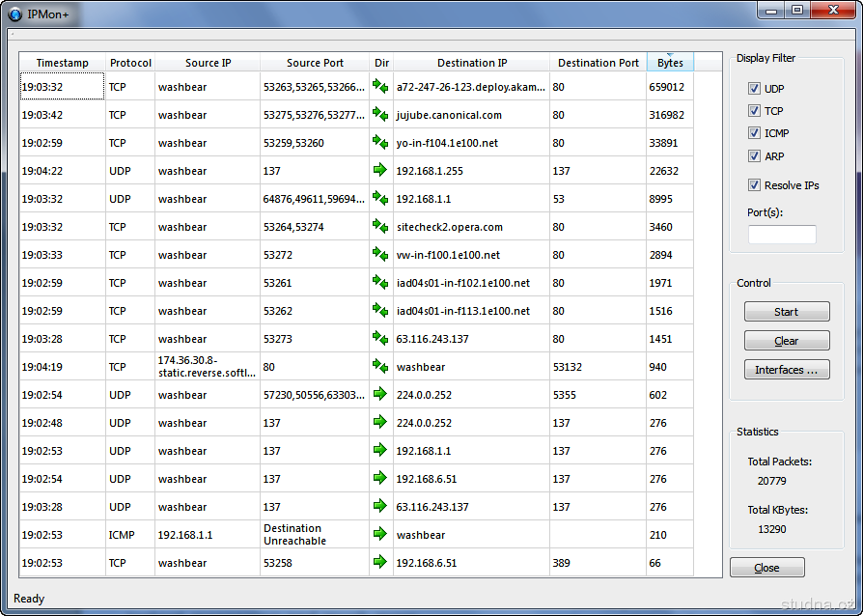Viewport: 863px width, 616px height.
Task: Click the green arrow icon for 192.168.1.255 row
Action: tap(380, 171)
